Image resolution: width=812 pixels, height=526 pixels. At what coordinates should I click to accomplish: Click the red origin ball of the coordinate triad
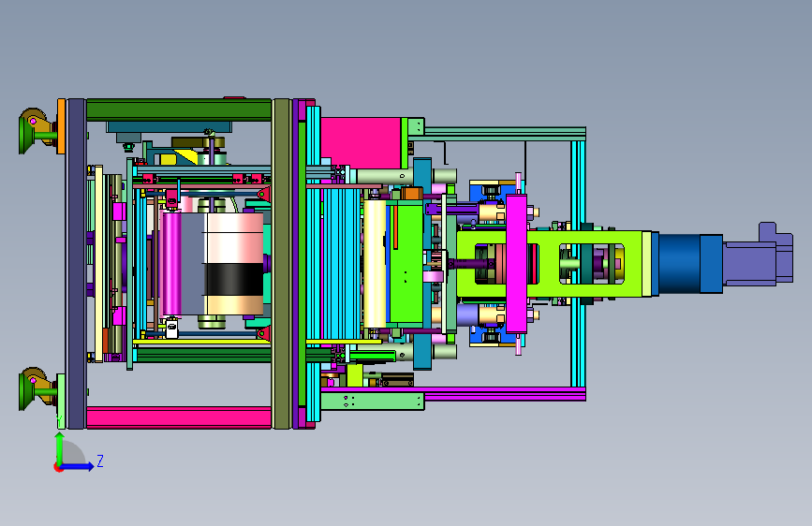coord(58,467)
